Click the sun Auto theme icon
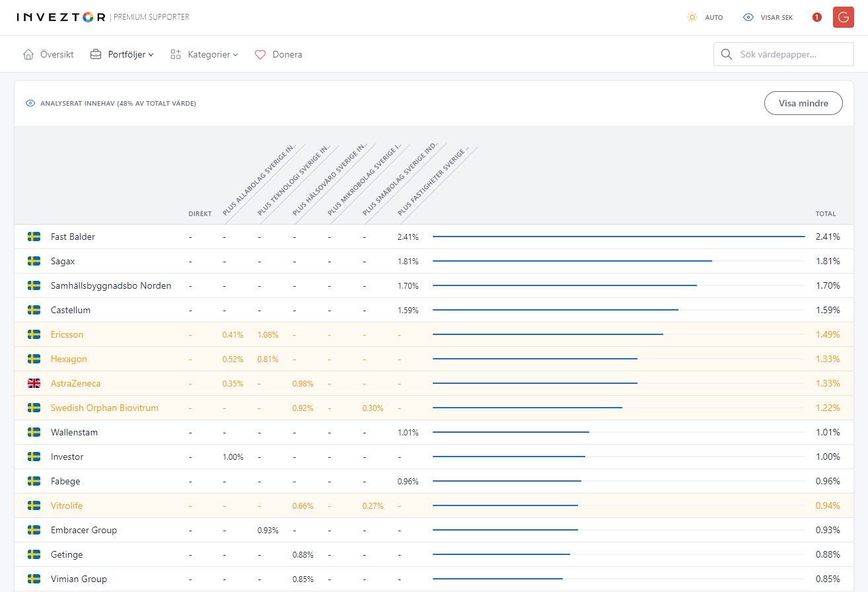Screen dimensions: 868x592 click(692, 17)
